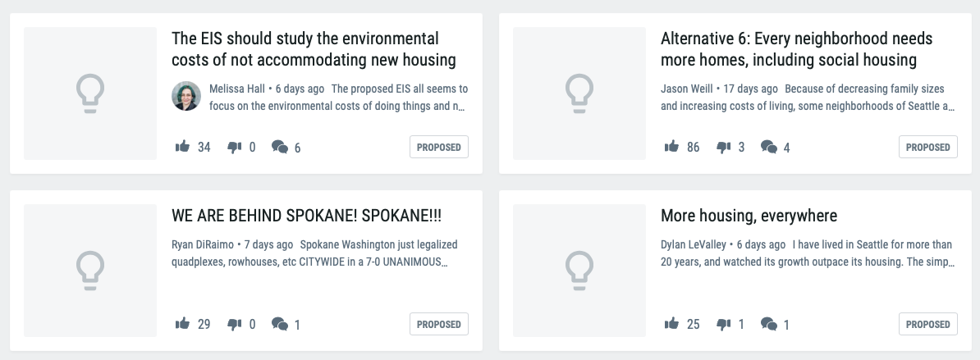Show comments on More housing, everywhere

769,325
